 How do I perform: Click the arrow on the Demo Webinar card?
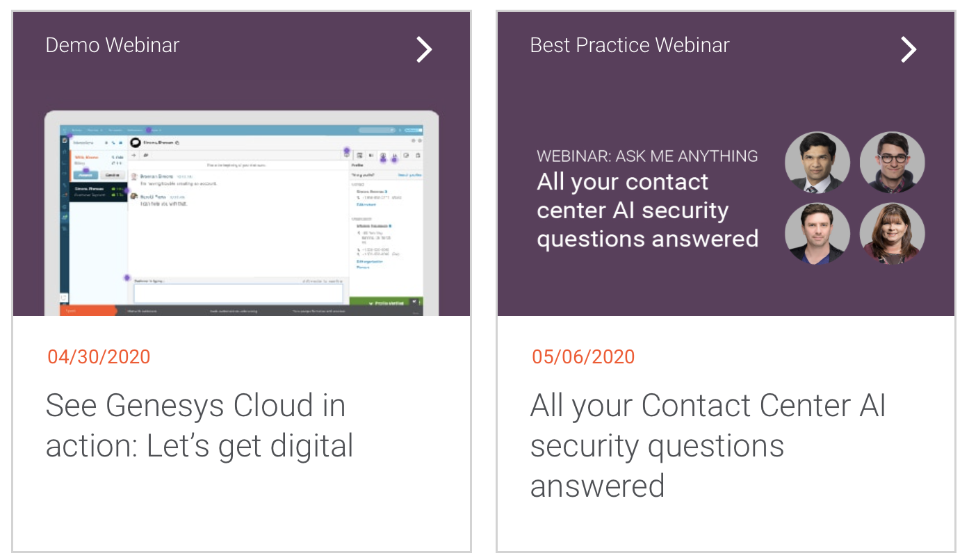coord(424,49)
